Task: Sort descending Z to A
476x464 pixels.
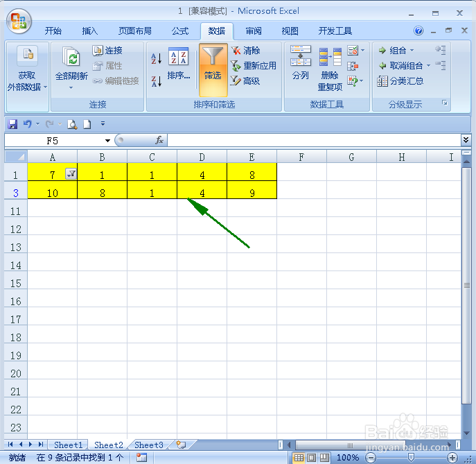Action: 157,81
